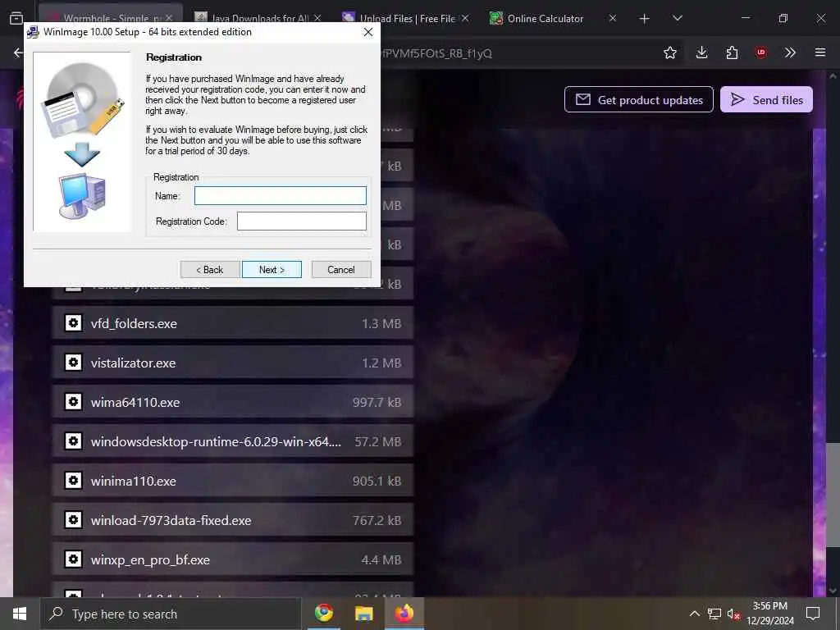The height and width of the screenshot is (630, 840).
Task: Click the gear icon beside winxp_en_pro_bf.exe
Action: click(x=73, y=559)
